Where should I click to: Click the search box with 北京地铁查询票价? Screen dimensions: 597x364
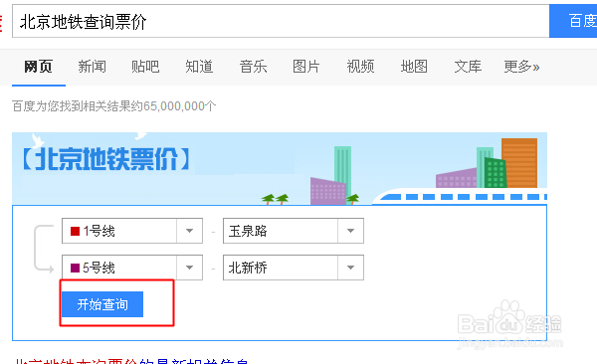pos(281,21)
